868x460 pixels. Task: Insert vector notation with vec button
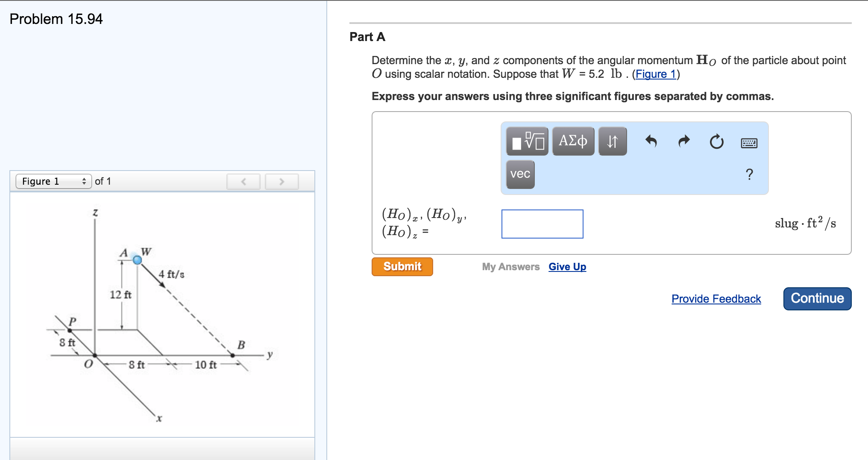pos(520,174)
